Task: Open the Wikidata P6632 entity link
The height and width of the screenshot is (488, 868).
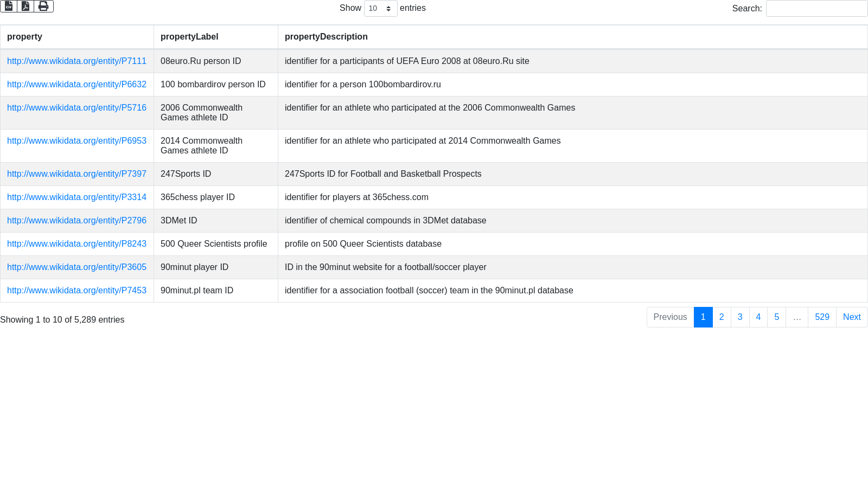Action: 76,85
